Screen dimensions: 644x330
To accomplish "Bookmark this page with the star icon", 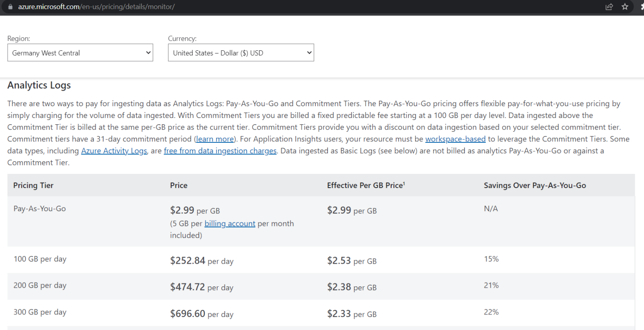I will 625,7.
